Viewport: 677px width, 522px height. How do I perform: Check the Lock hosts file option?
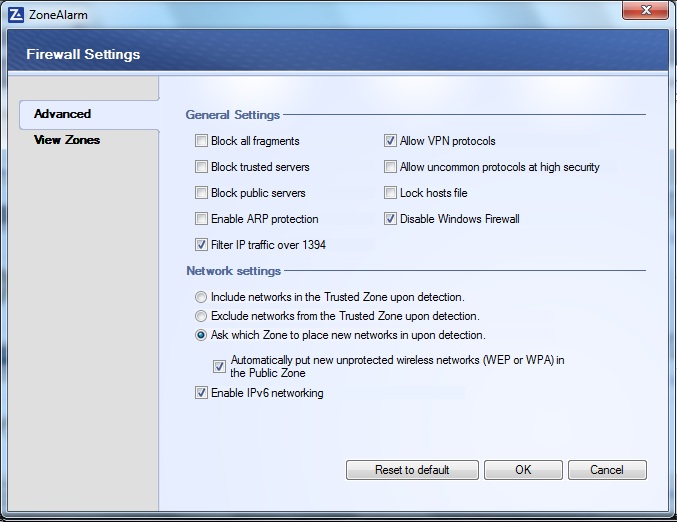(390, 193)
